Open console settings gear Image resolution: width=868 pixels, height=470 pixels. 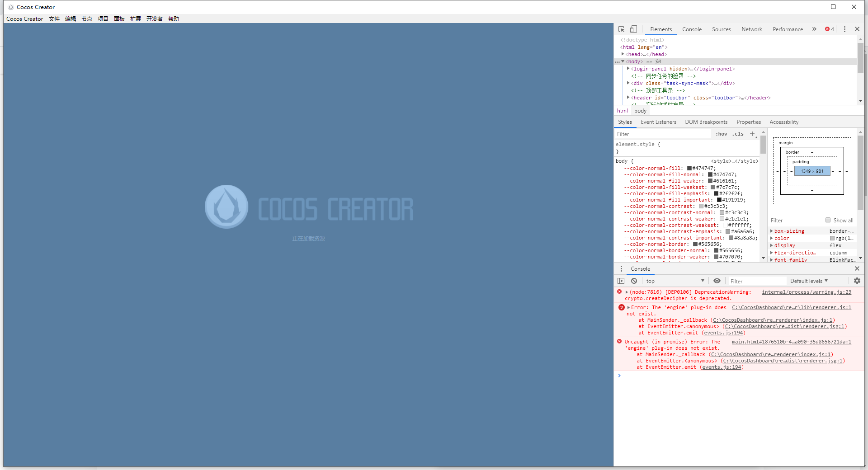tap(857, 281)
